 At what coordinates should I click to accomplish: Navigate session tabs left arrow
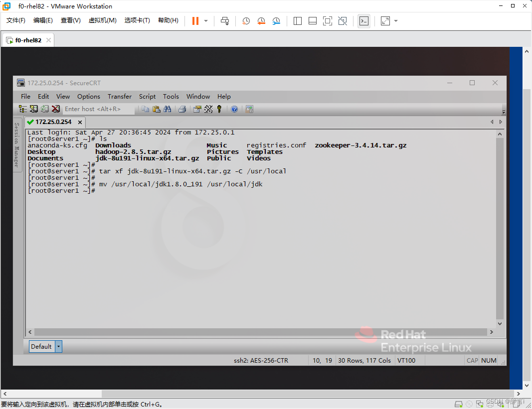(x=492, y=122)
